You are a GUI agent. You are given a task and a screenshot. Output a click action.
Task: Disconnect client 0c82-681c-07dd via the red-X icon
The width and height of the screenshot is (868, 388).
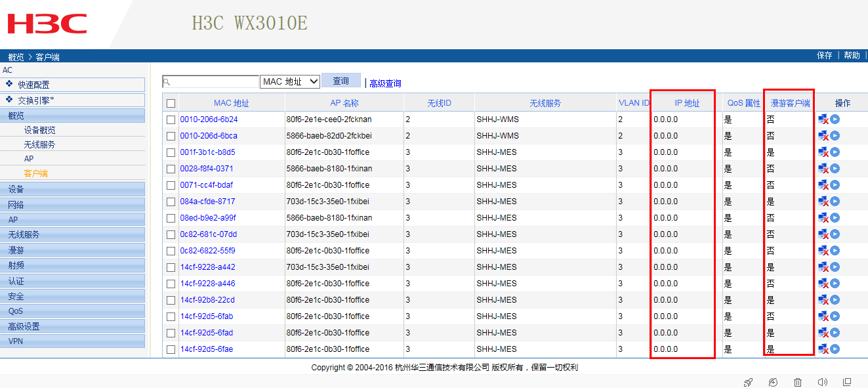point(823,234)
